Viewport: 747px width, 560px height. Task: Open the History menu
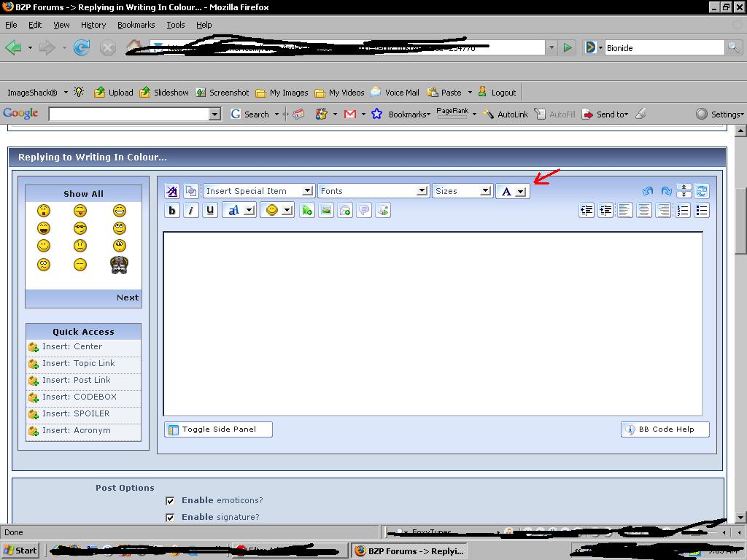tap(93, 25)
